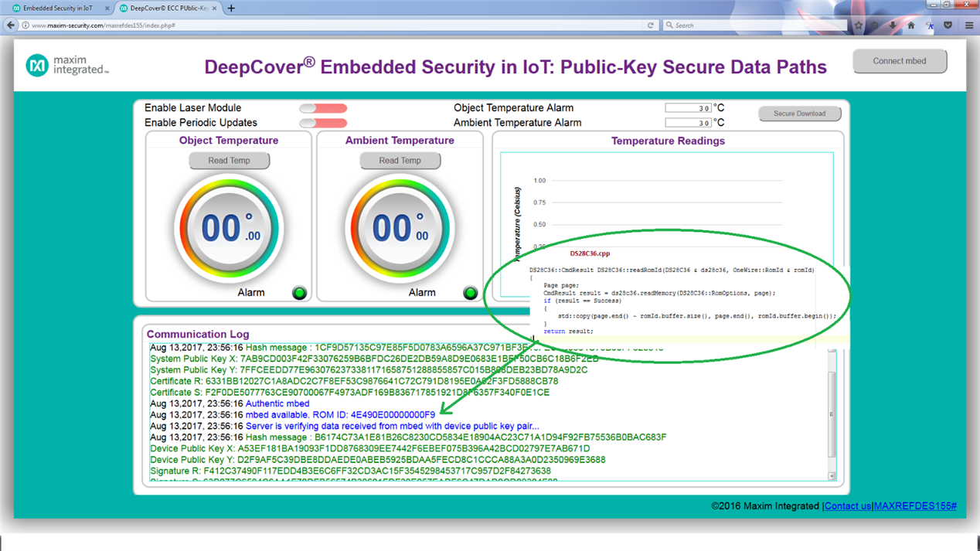Image resolution: width=980 pixels, height=551 pixels.
Task: Edit the Object Temperature Alarm value field
Action: tap(688, 108)
